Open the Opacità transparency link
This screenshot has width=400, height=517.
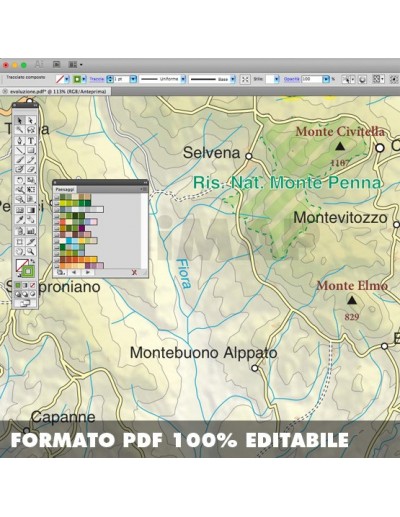[292, 79]
